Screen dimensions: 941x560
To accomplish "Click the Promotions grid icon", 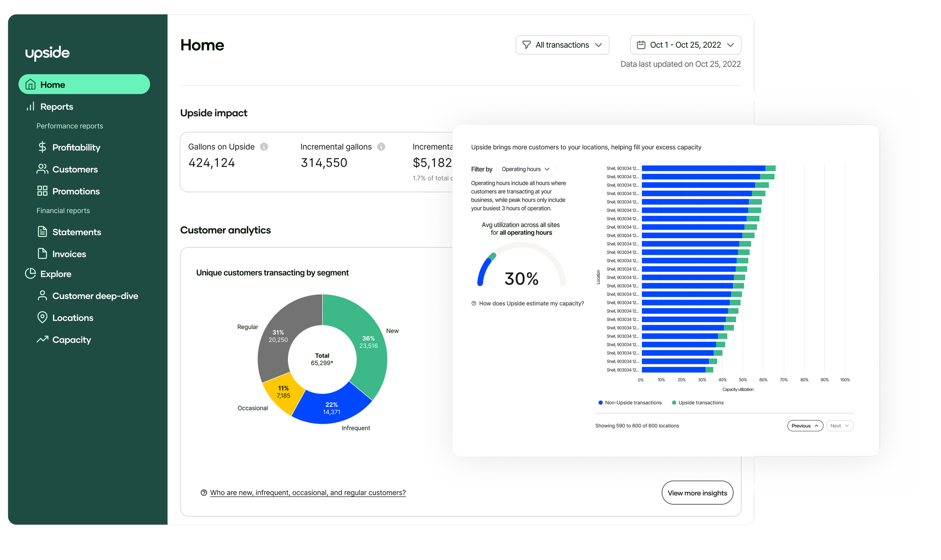I will (42, 191).
